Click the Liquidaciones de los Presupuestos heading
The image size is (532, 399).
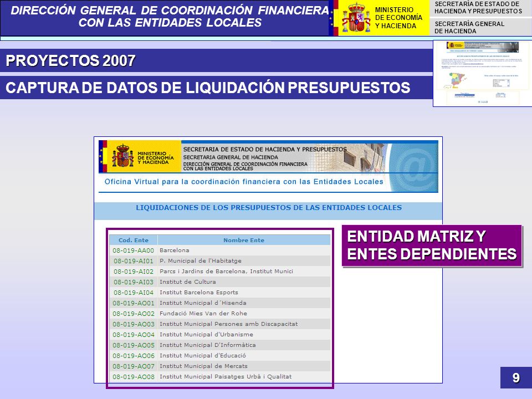coord(269,208)
